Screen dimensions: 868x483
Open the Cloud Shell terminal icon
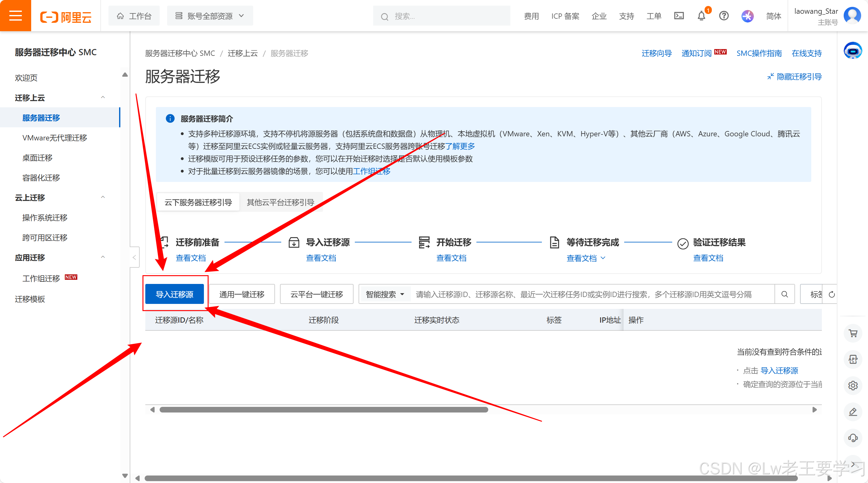pyautogui.click(x=679, y=16)
